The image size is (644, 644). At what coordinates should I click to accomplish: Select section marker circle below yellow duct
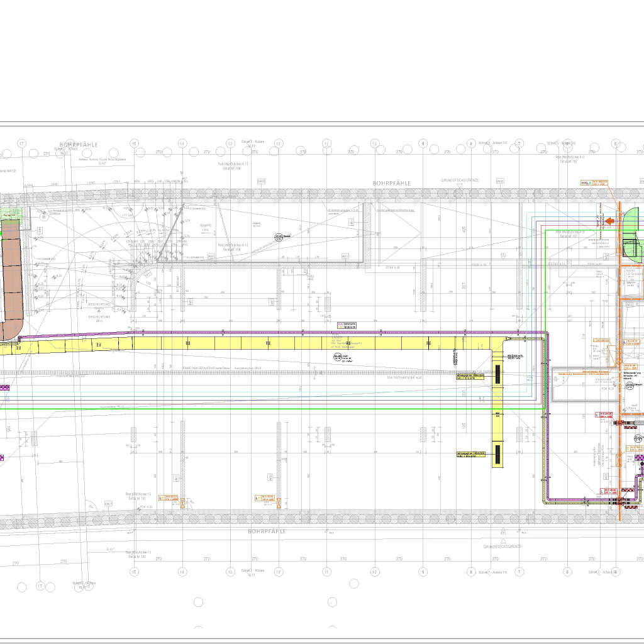point(337,356)
